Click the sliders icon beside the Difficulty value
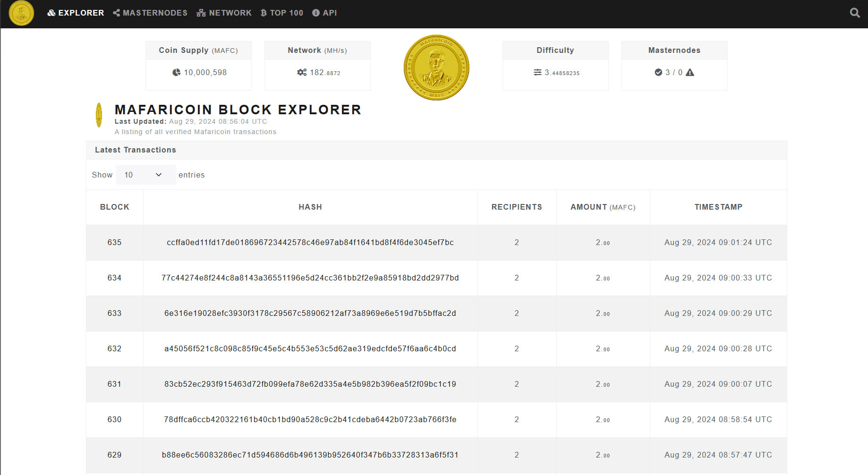Viewport: 868px width, 475px height. [537, 72]
